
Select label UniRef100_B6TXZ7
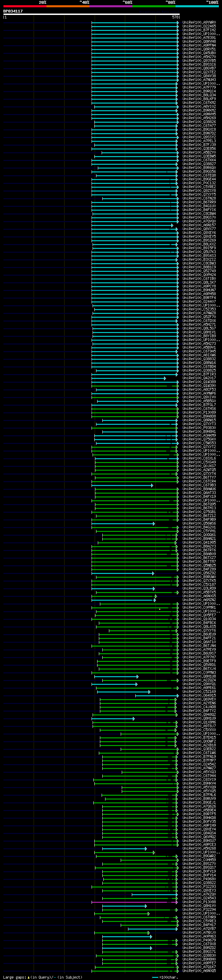(199, 558)
